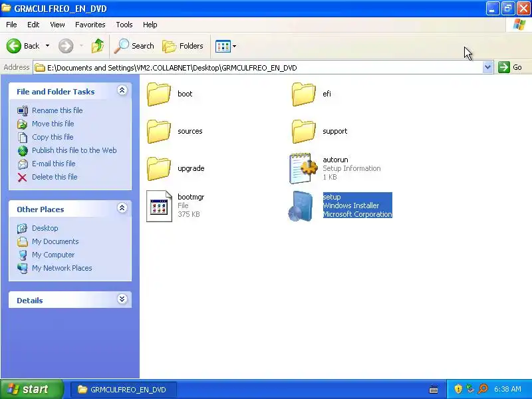532x399 pixels.
Task: Go up one folder level
Action: (x=98, y=46)
